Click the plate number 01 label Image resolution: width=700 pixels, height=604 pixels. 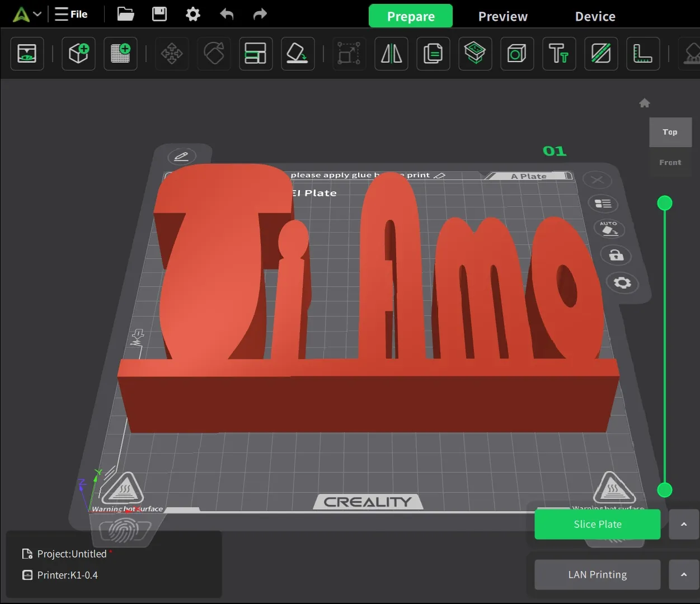coord(555,151)
